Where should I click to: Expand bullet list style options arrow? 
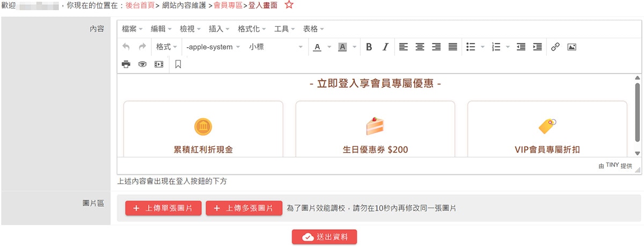[x=482, y=47]
